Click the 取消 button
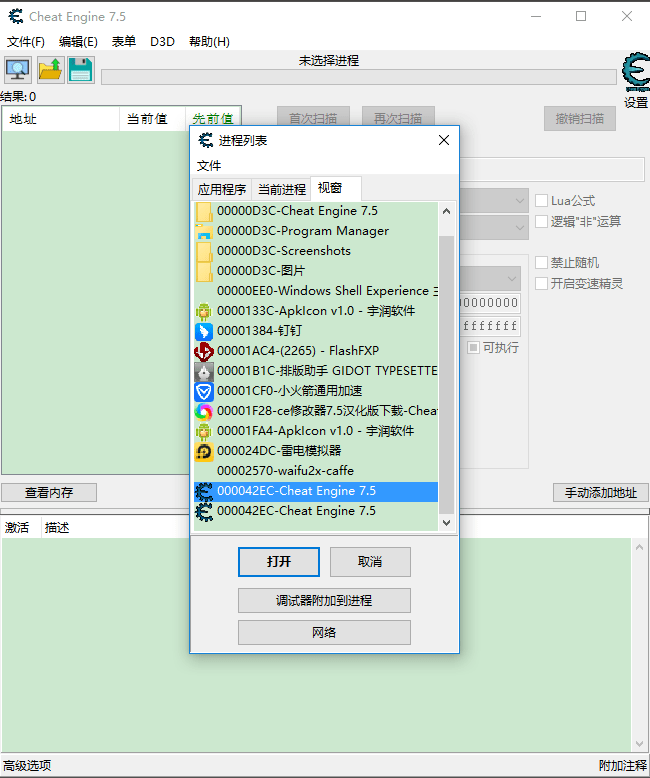Image resolution: width=650 pixels, height=778 pixels. 370,562
